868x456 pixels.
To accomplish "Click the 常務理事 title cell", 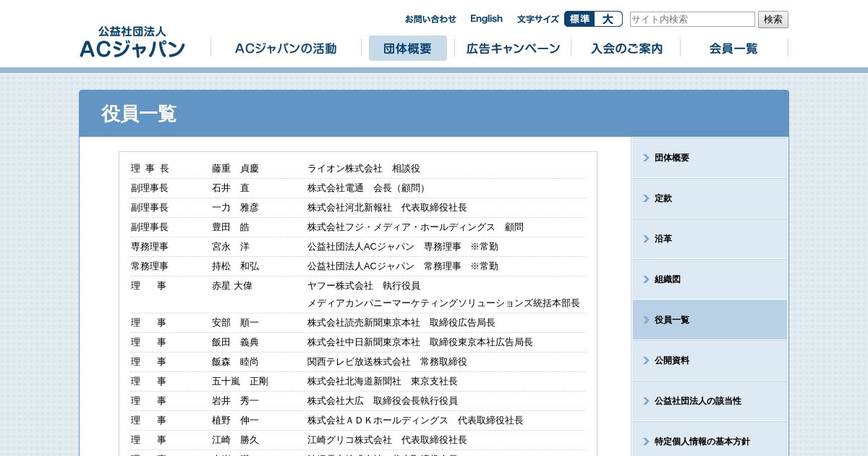I will (150, 266).
